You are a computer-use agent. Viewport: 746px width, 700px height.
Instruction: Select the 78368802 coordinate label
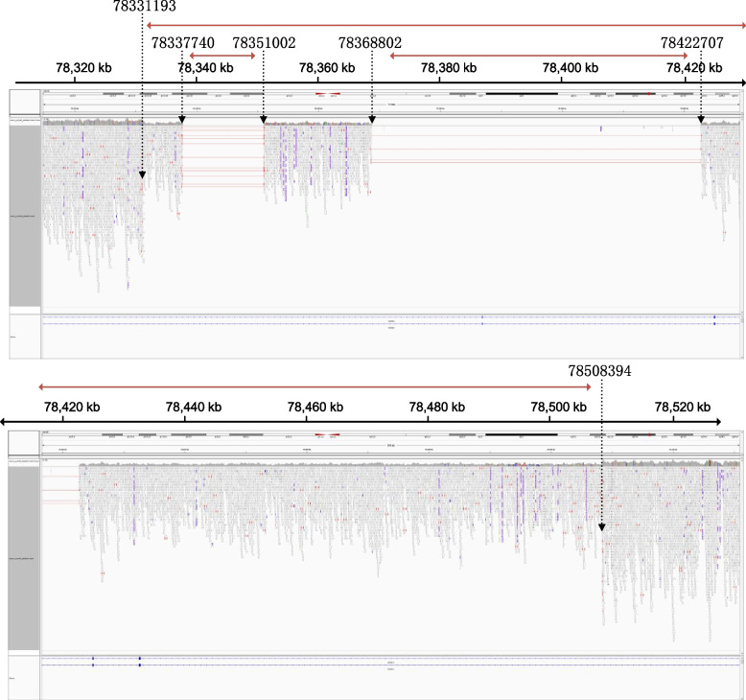pyautogui.click(x=370, y=43)
